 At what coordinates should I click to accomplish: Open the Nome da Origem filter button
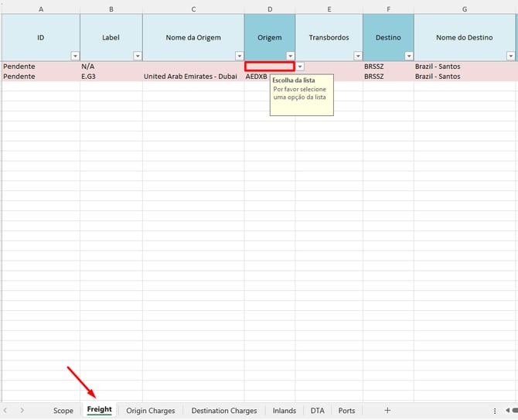coord(239,56)
